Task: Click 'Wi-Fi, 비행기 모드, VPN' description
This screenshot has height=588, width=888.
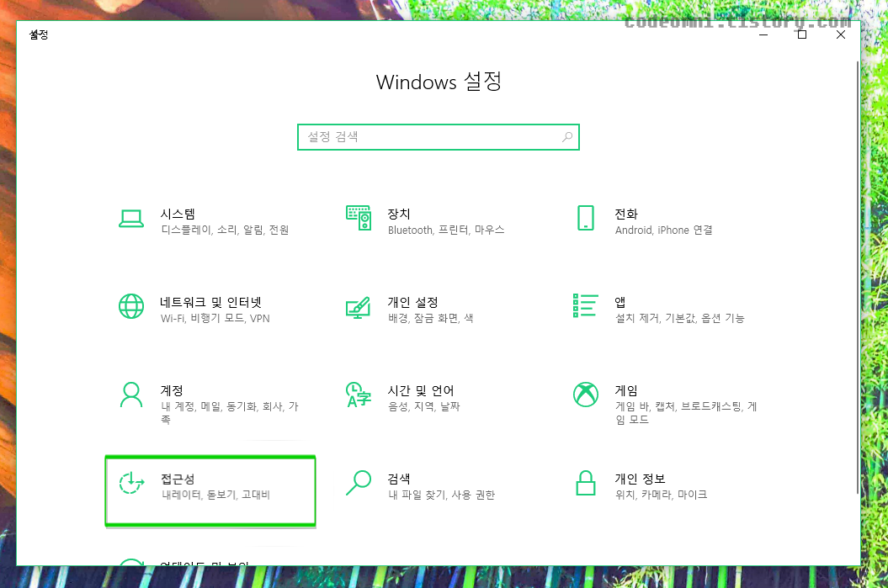Action: [x=215, y=318]
